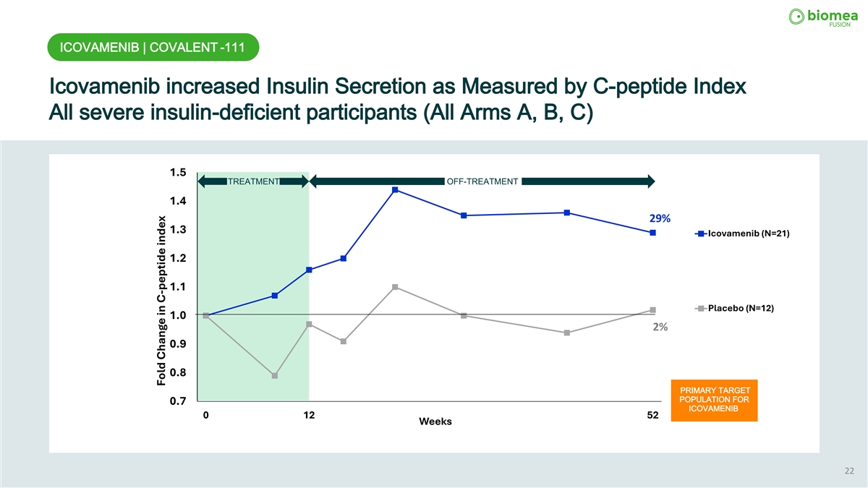
Task: Click the 1.5 tick label on the y-axis
Action: pyautogui.click(x=177, y=172)
